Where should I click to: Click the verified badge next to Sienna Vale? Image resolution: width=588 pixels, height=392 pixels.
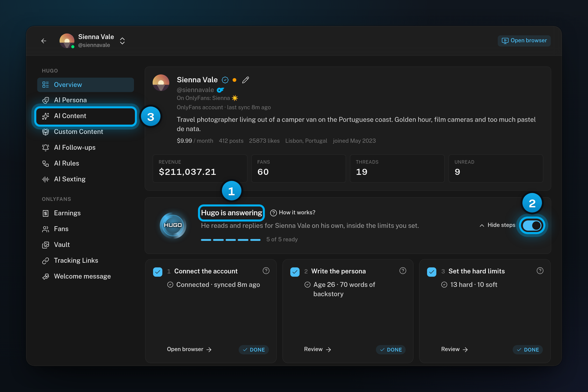pyautogui.click(x=225, y=80)
